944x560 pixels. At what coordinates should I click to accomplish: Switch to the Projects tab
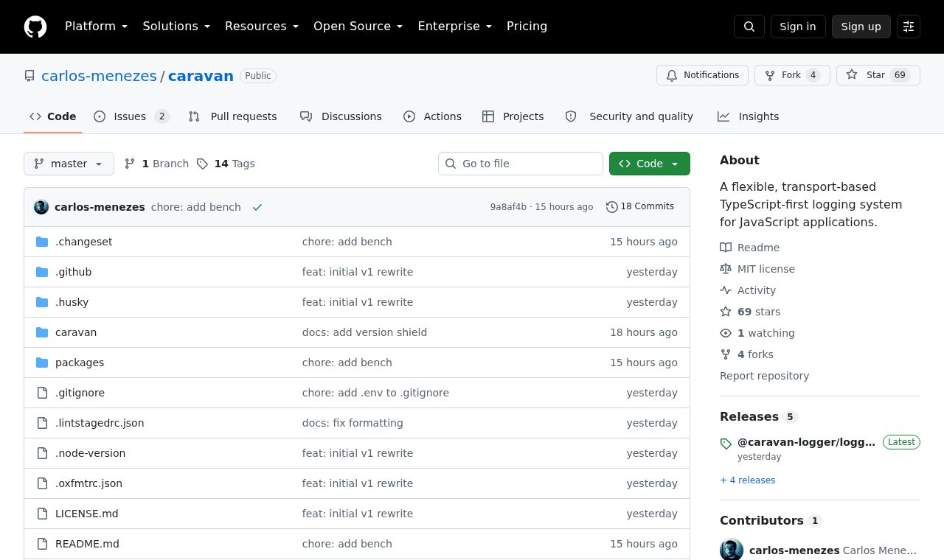(x=513, y=116)
